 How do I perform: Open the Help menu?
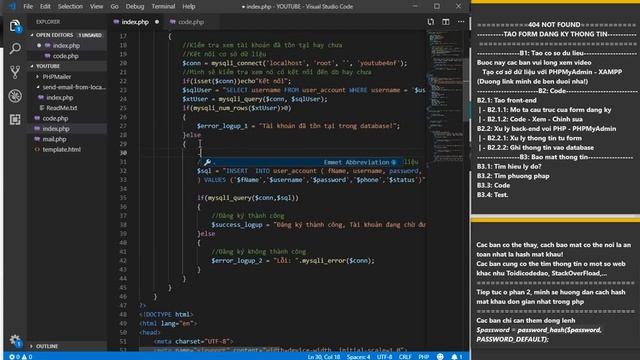point(189,7)
